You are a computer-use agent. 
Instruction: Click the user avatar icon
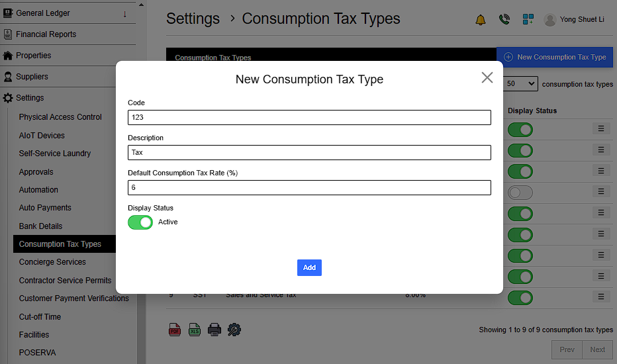click(x=550, y=20)
